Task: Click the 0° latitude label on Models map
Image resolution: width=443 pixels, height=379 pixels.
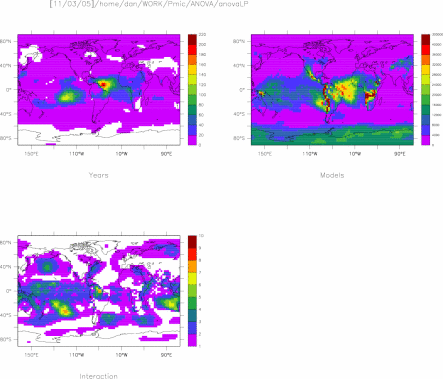Action: click(242, 90)
